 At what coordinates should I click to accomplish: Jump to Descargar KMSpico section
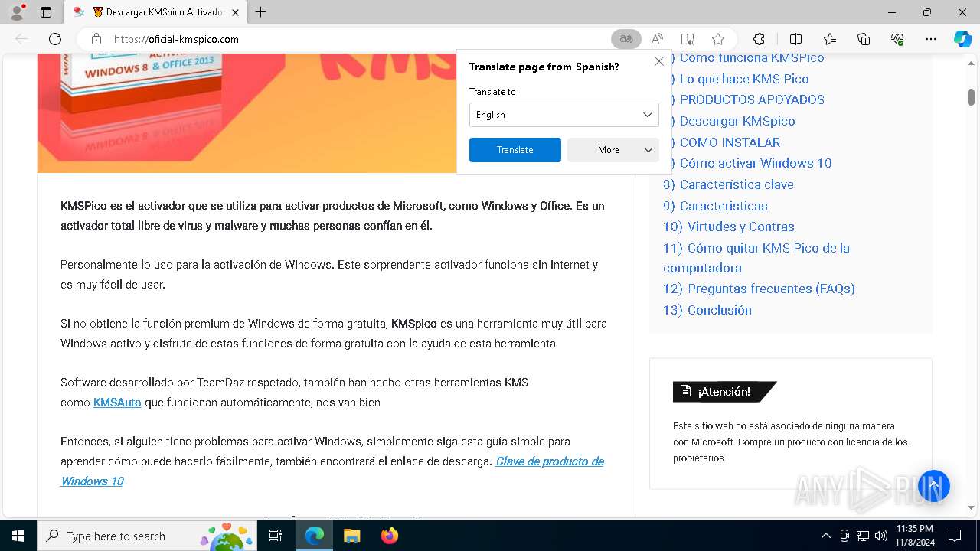pos(737,121)
